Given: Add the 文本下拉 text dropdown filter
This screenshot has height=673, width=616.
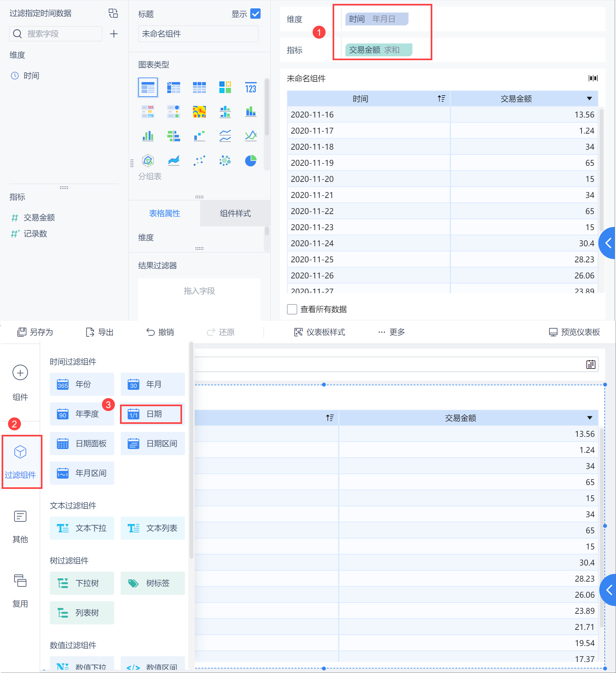Looking at the screenshot, I should click(82, 528).
